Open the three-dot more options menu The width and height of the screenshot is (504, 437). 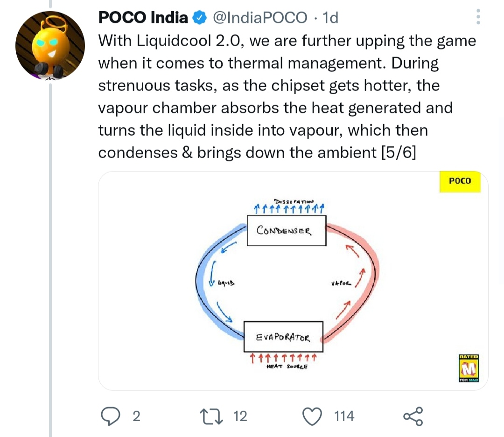(477, 18)
